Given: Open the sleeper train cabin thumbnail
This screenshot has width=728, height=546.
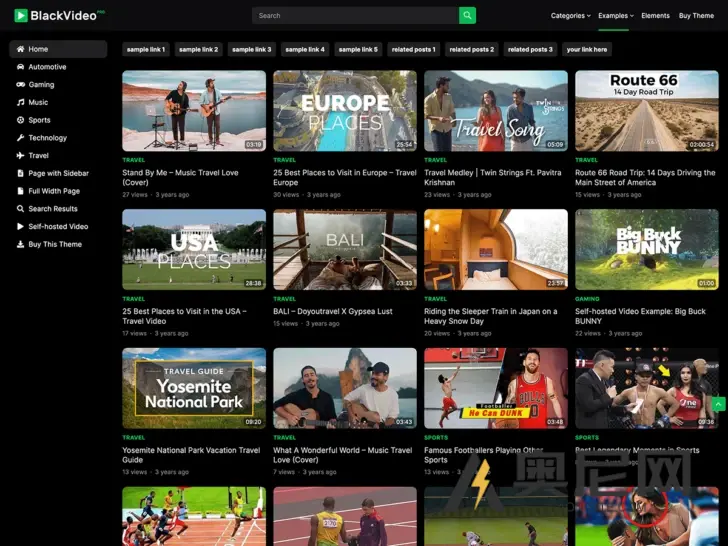Looking at the screenshot, I should pos(496,249).
